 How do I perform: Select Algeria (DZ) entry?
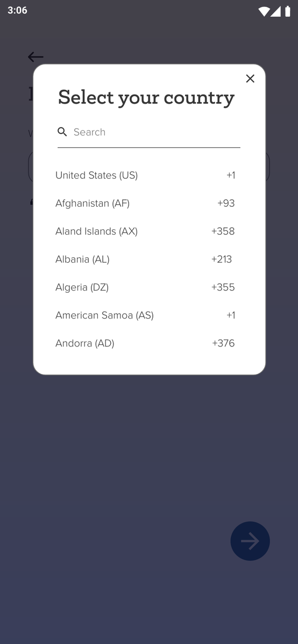pos(145,287)
